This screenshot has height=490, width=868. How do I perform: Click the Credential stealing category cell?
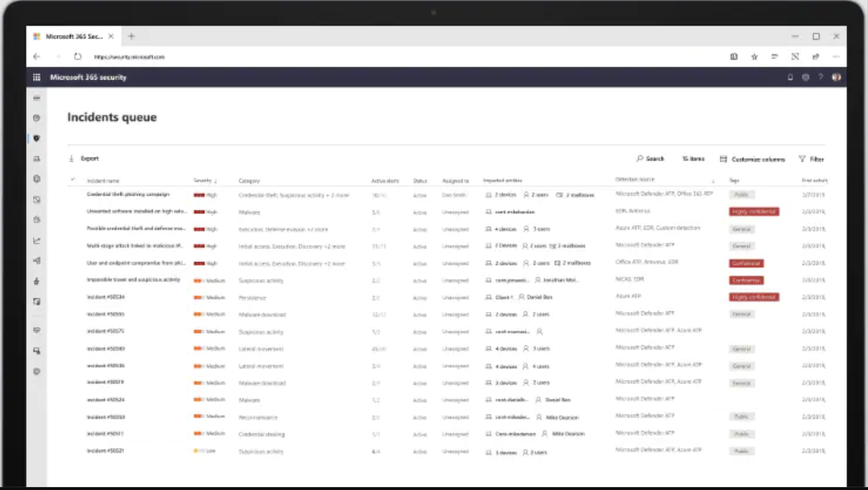(x=262, y=435)
